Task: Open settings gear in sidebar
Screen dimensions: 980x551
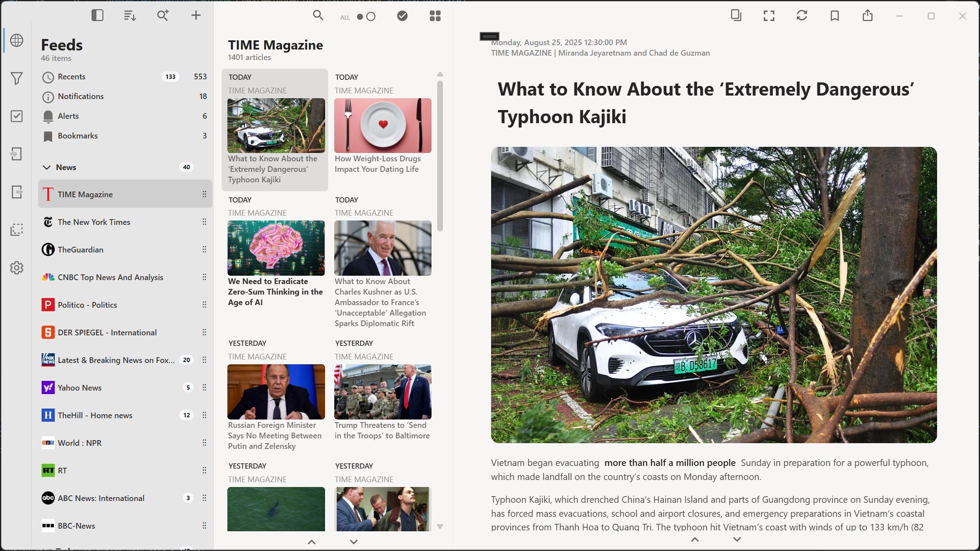Action: pos(17,268)
